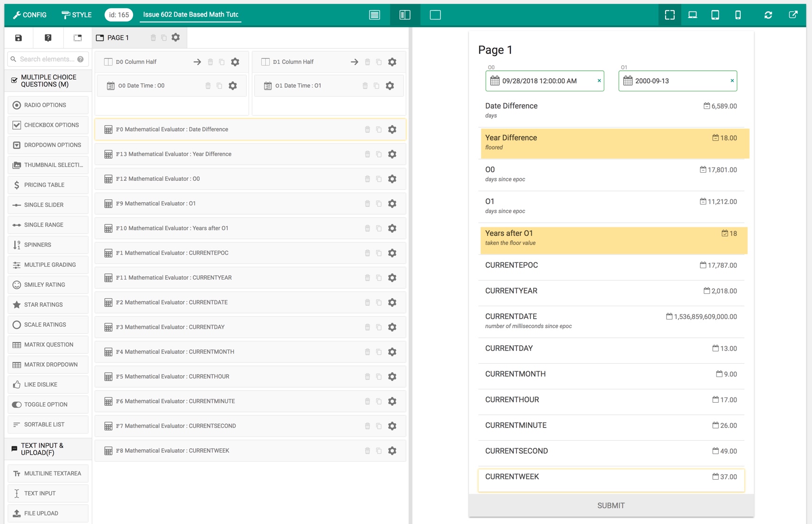Add a Single Slider element
Screen dimensions: 812x524
point(48,205)
